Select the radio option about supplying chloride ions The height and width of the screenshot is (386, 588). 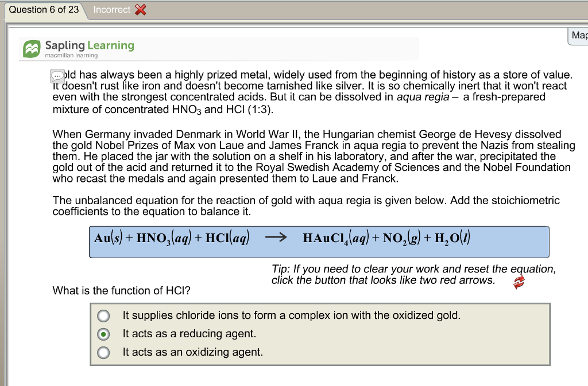click(x=103, y=315)
